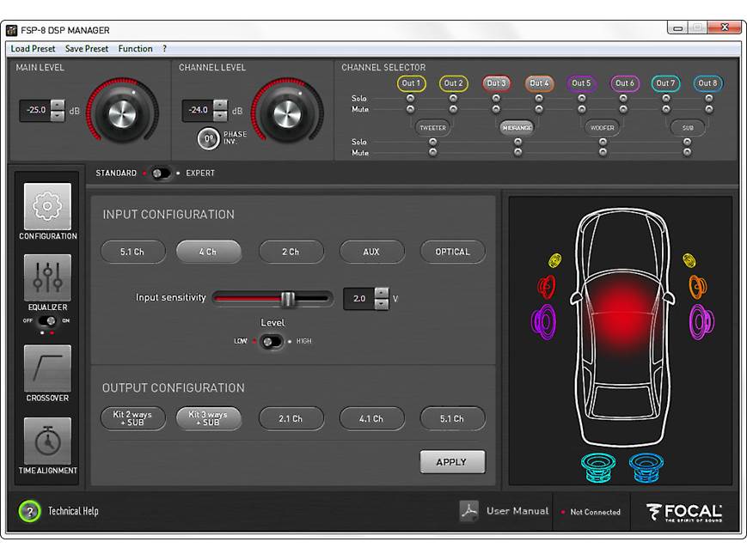This screenshot has height=560, width=747.
Task: Decrease input sensitivity voltage stepper
Action: tap(382, 304)
